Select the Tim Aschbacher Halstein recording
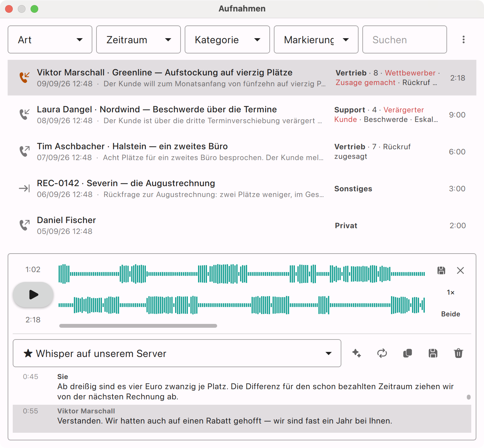Image resolution: width=484 pixels, height=448 pixels. tap(242, 151)
